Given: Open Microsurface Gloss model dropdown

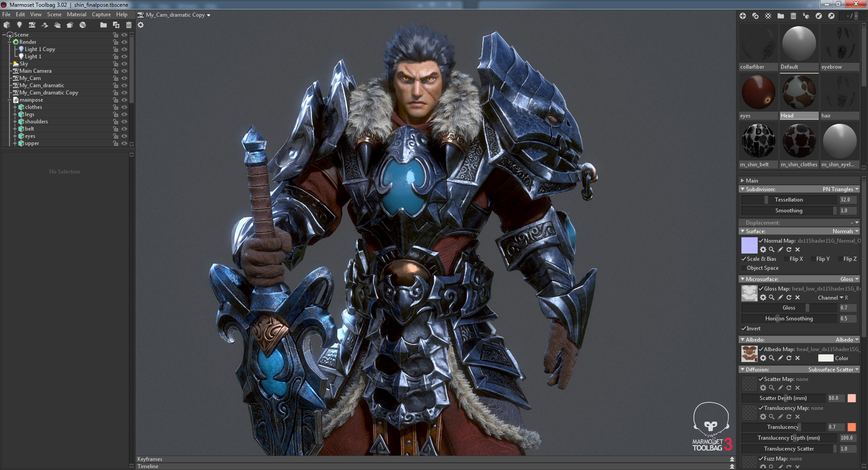Looking at the screenshot, I should 849,279.
